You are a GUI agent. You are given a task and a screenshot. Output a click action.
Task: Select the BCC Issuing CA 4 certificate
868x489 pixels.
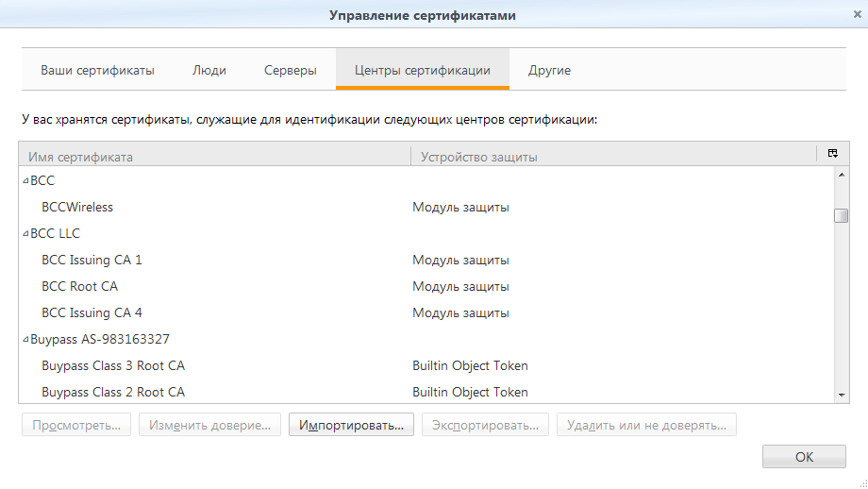click(92, 312)
